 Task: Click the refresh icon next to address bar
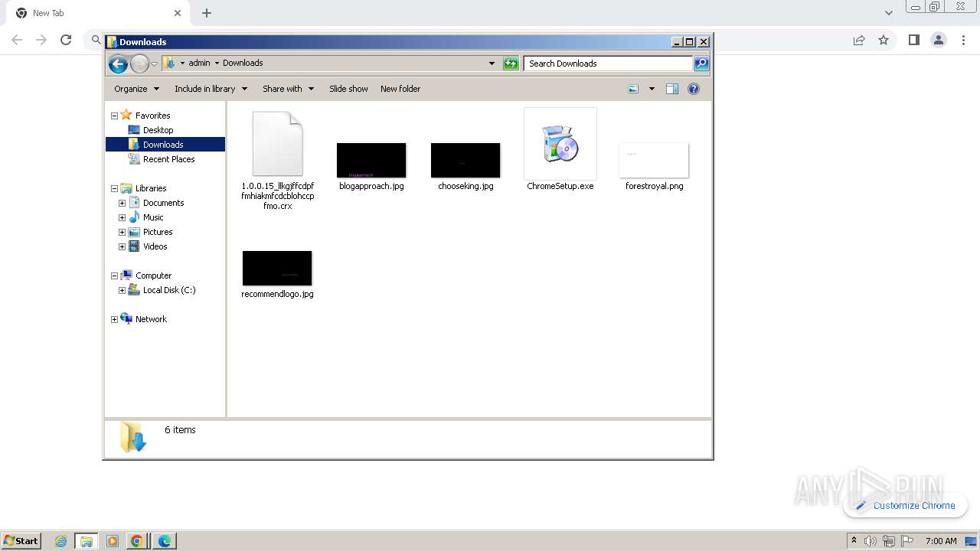tap(511, 64)
